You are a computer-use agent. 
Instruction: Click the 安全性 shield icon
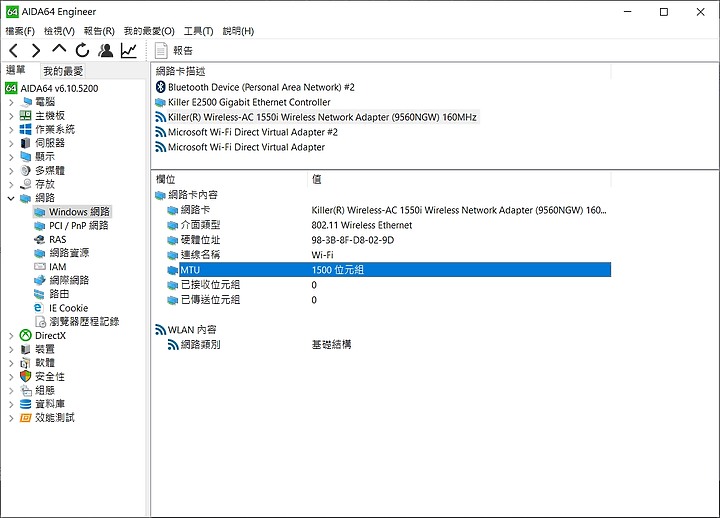click(26, 377)
